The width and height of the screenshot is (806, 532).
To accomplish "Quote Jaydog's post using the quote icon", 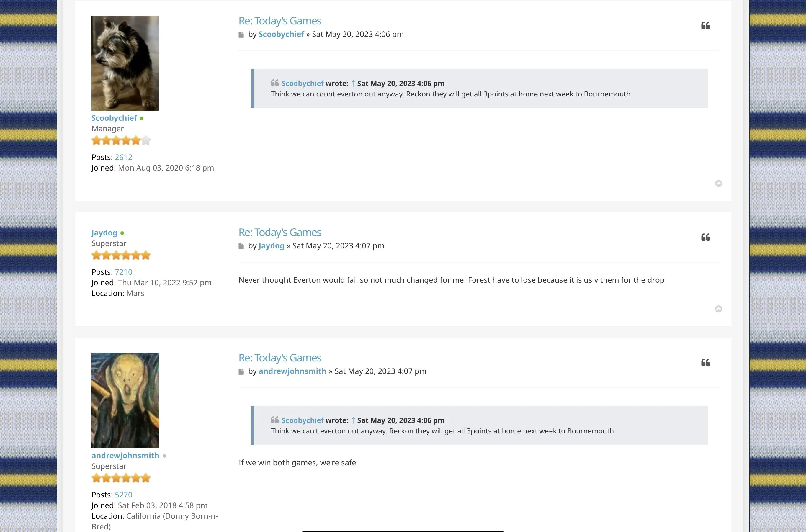I will pyautogui.click(x=706, y=237).
